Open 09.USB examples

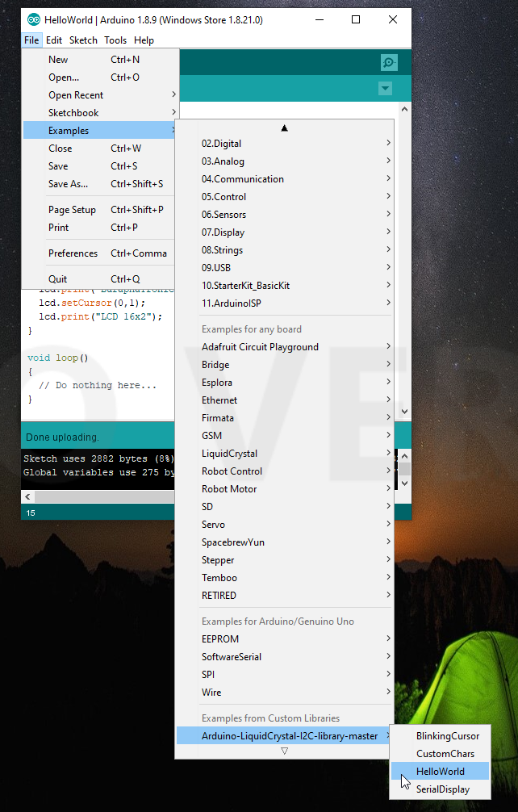[284, 267]
